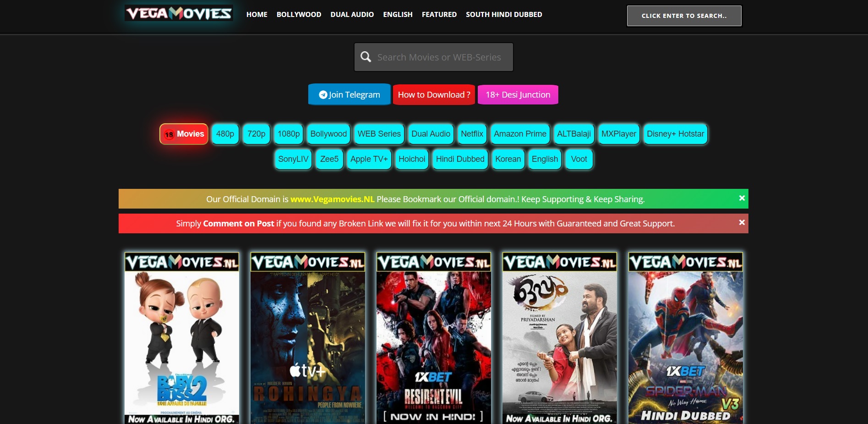Screen dimensions: 868x424
Task: Select the Zee5 category tag
Action: click(329, 159)
